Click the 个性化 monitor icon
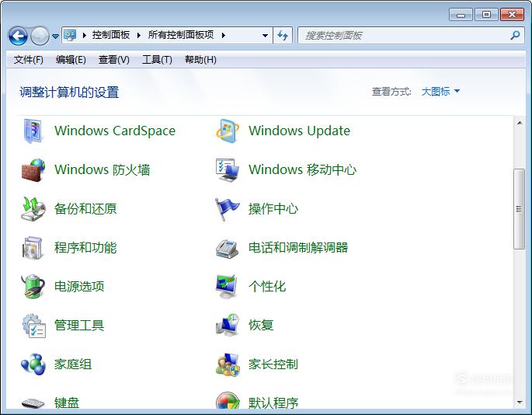The image size is (532, 415). pyautogui.click(x=226, y=286)
